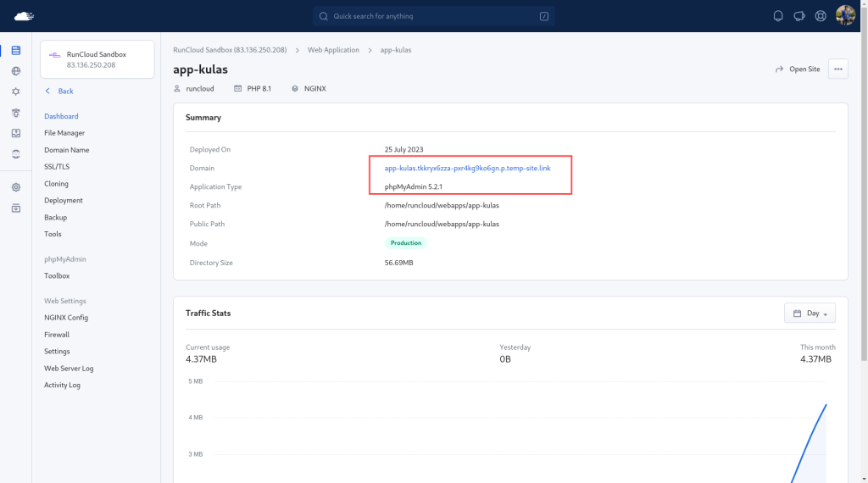Select the servers icon in left rail
This screenshot has width=868, height=483.
(x=16, y=50)
